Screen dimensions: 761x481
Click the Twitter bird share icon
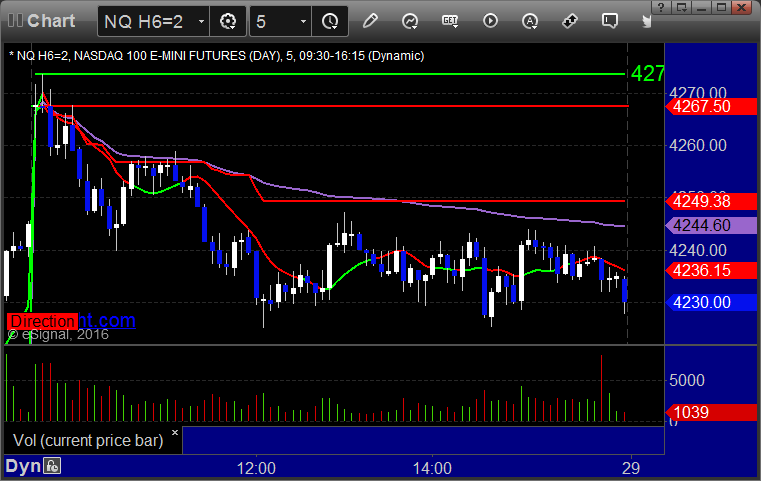[x=647, y=21]
